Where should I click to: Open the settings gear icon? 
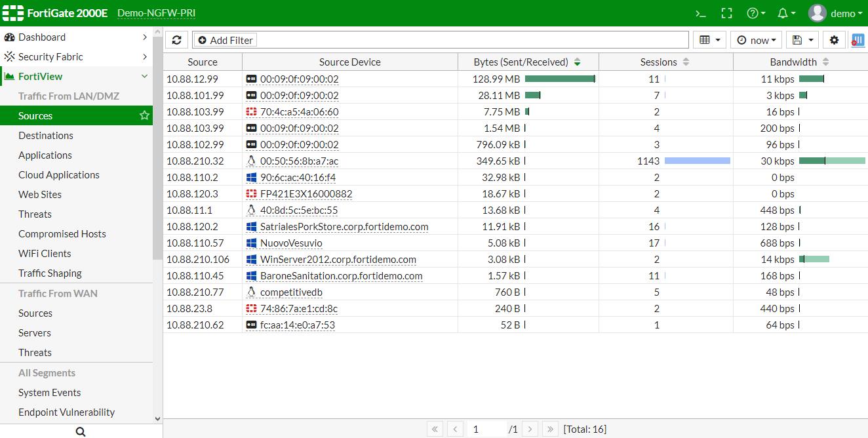tap(834, 40)
